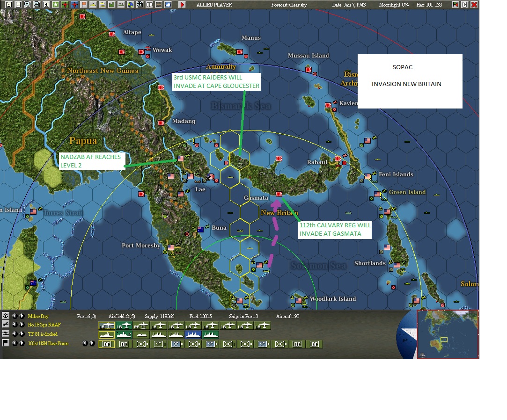Select the Japanese base at Mussau Island

tap(309, 70)
